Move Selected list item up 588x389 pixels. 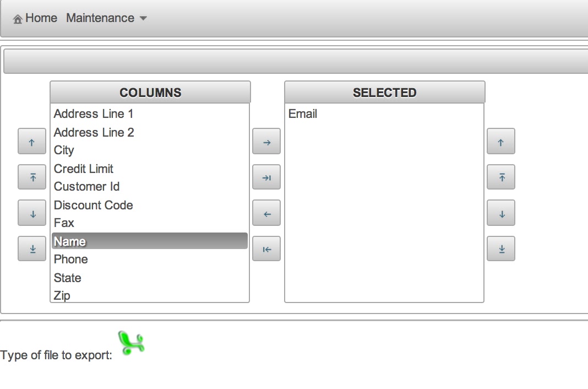coord(501,142)
